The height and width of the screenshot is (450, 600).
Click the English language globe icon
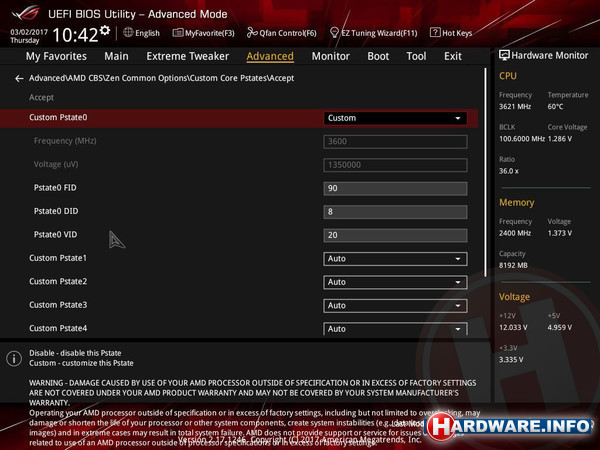coord(128,33)
